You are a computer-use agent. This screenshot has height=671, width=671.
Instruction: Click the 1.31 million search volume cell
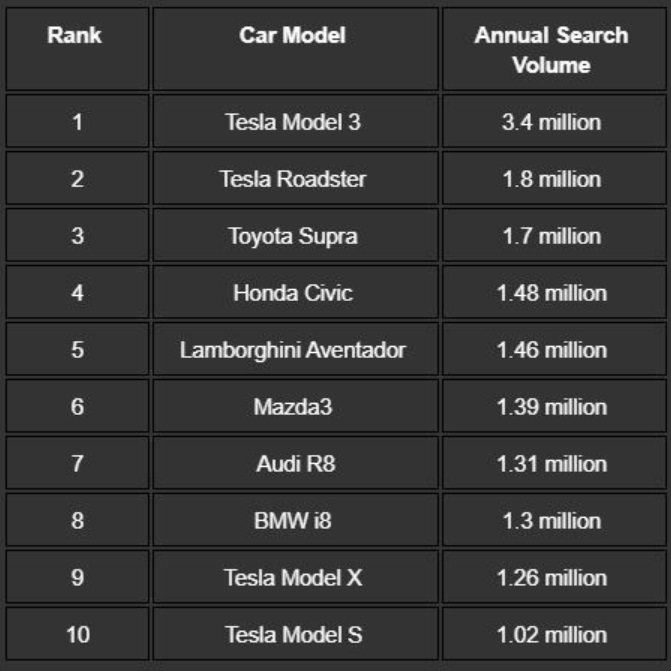tap(551, 464)
